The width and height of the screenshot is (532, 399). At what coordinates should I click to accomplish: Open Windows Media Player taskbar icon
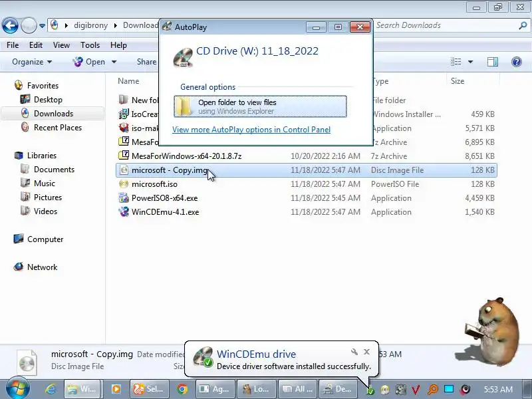(x=116, y=389)
